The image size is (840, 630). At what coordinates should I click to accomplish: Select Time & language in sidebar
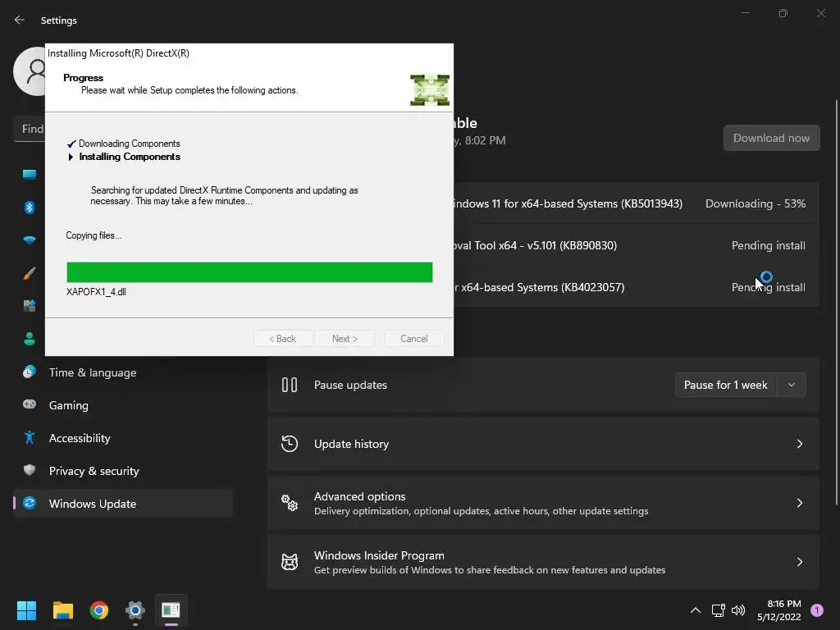(123, 372)
